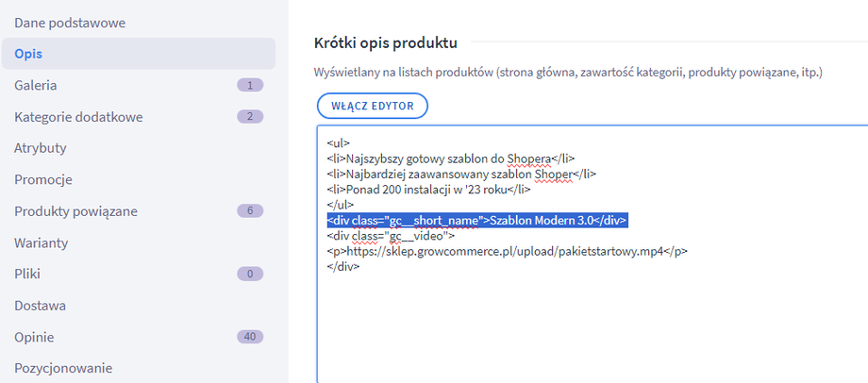Open the Promocje section
The width and height of the screenshot is (868, 383).
tap(43, 179)
